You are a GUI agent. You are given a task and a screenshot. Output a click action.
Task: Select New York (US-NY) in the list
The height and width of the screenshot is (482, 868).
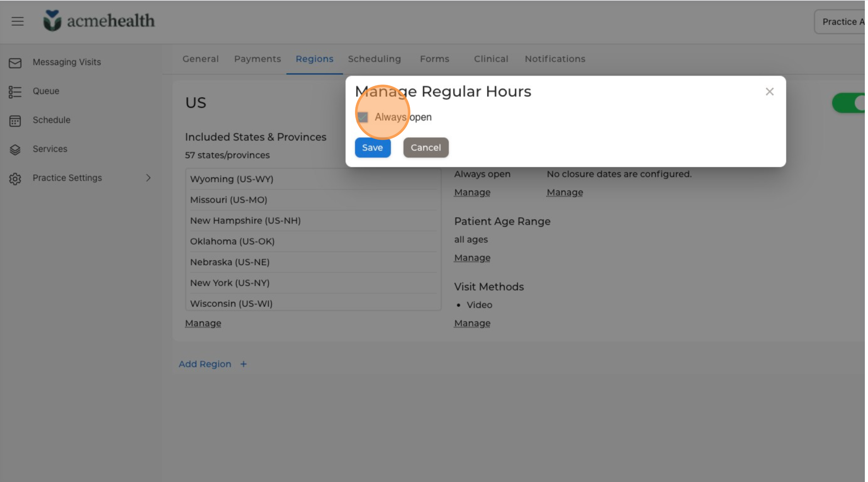click(313, 283)
